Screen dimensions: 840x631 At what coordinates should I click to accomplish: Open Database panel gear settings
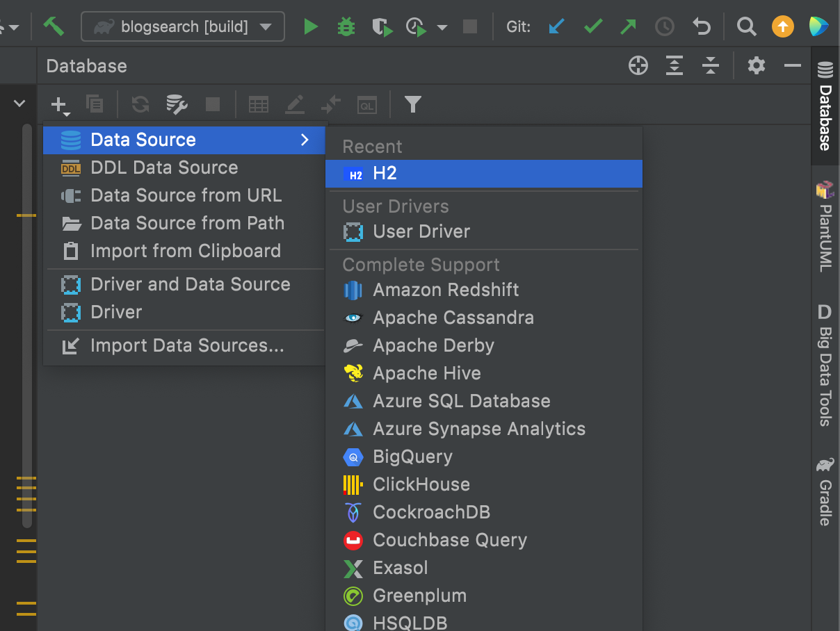(x=757, y=66)
